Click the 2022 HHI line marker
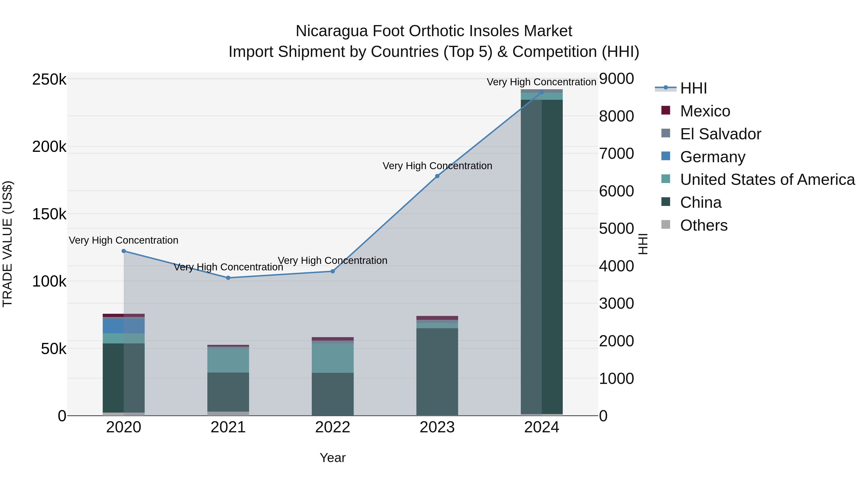 tap(332, 271)
